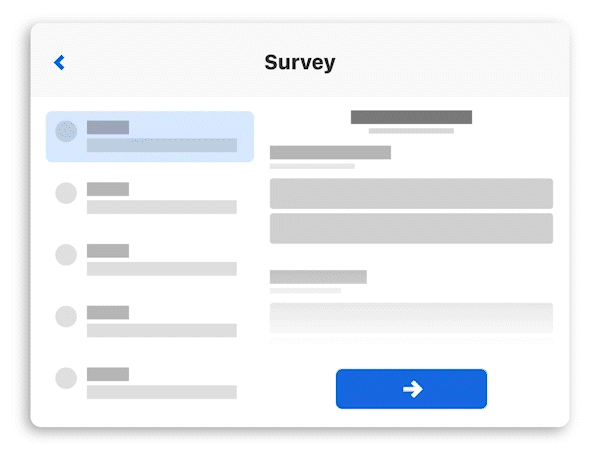
Task: Select the faded answer block above the next button
Action: [x=411, y=318]
